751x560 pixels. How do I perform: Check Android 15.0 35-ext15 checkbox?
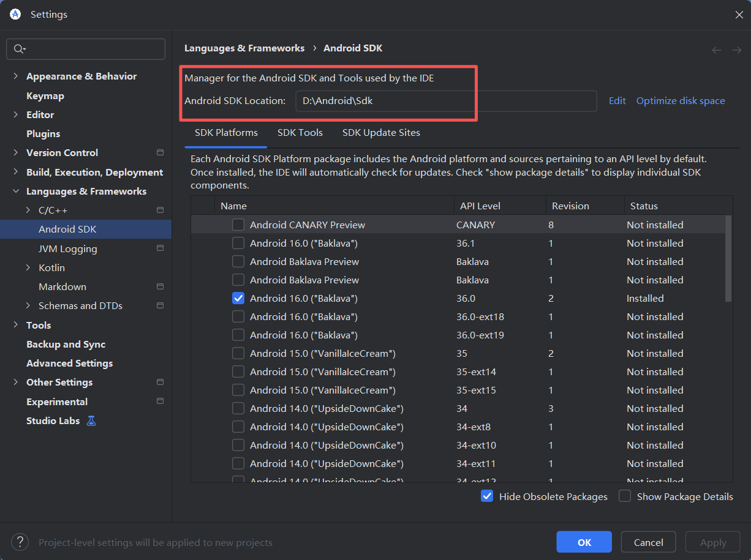[x=238, y=390]
